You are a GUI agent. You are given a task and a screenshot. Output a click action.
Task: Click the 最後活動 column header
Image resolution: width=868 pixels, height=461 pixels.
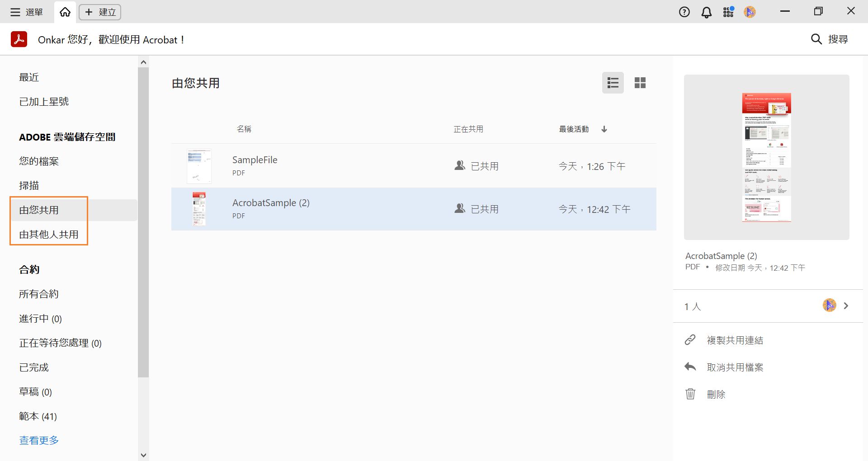pyautogui.click(x=574, y=129)
